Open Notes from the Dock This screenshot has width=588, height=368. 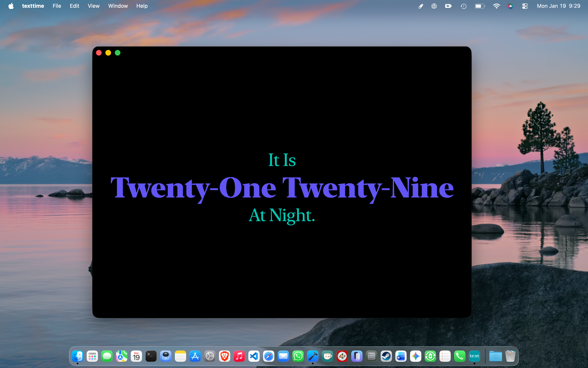[x=180, y=356]
